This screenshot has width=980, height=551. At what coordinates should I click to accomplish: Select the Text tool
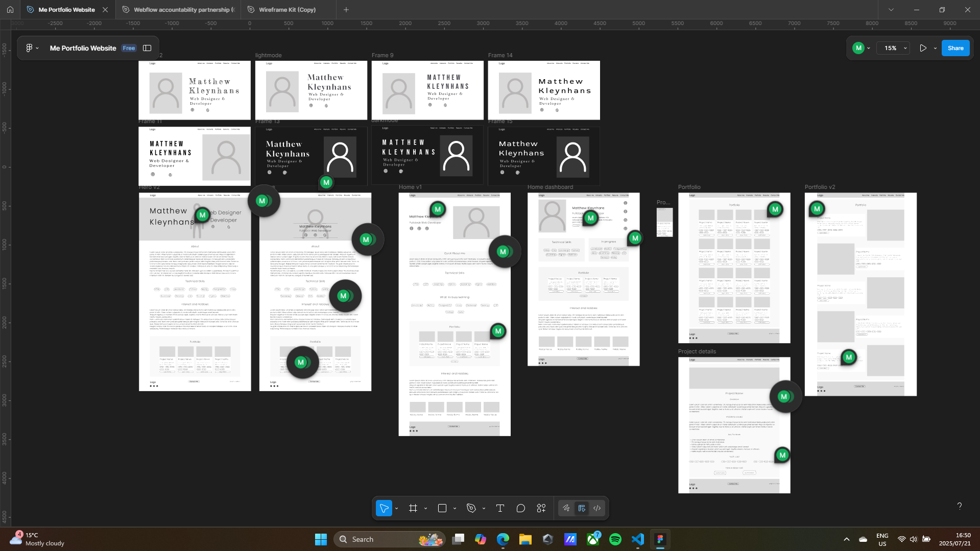pyautogui.click(x=500, y=508)
